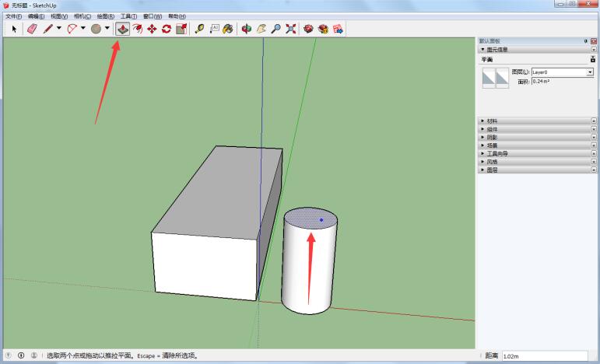The height and width of the screenshot is (364, 600).
Task: Select the Rotate tool
Action: click(167, 29)
